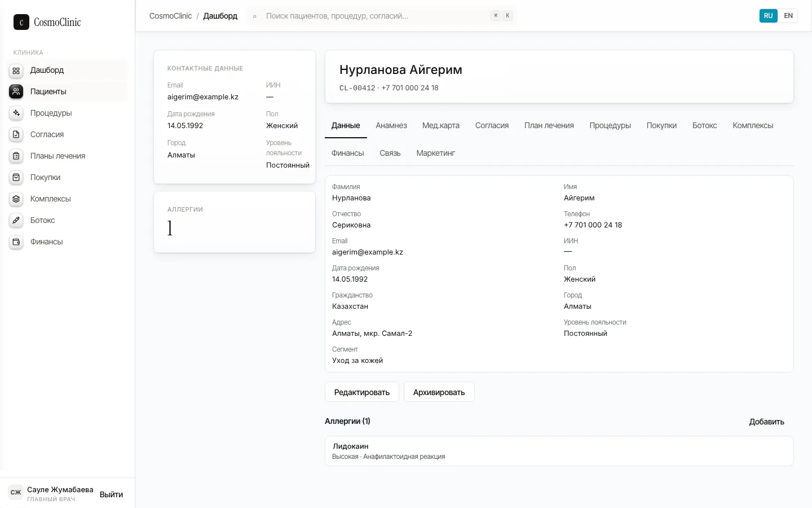Add an allergy via Добавить
The width and height of the screenshot is (812, 508).
click(766, 422)
